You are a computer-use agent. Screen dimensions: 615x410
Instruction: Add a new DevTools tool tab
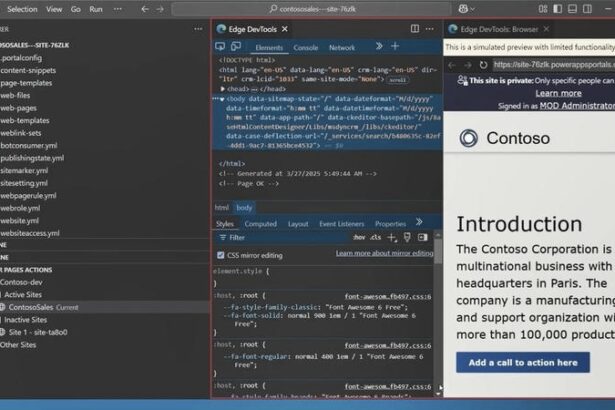tap(395, 46)
